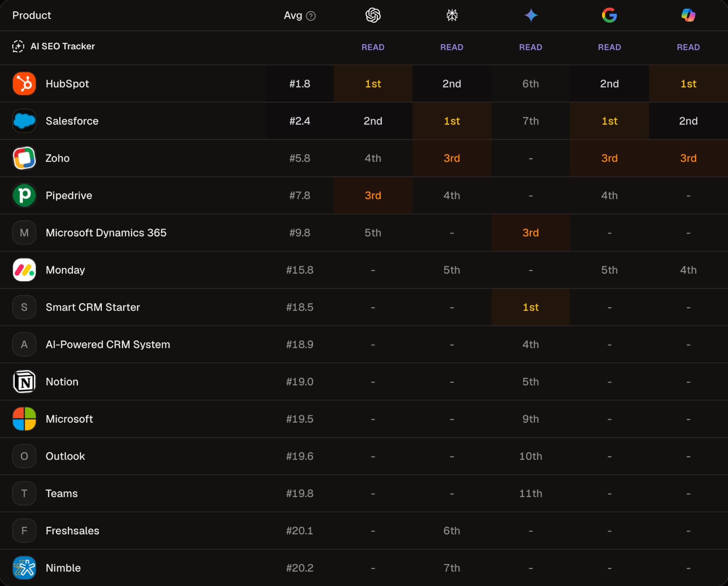
Task: Select the Zoho product name
Action: (x=58, y=158)
